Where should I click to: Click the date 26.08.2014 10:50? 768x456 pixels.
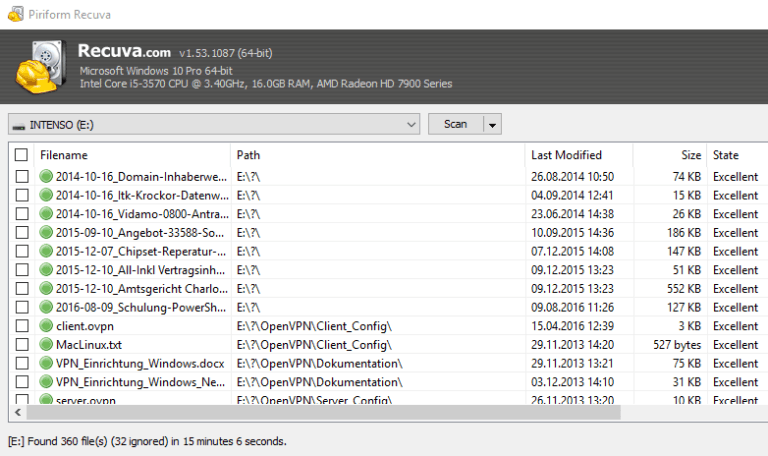572,176
